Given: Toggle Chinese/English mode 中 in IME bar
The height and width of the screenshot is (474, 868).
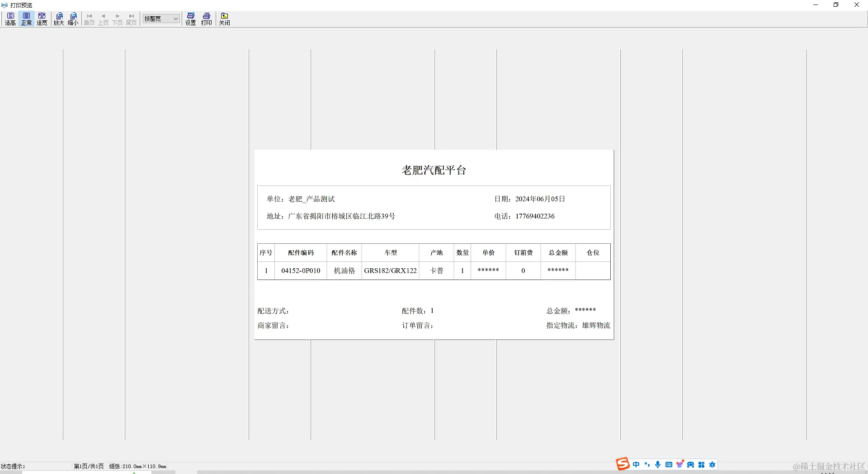Looking at the screenshot, I should pyautogui.click(x=636, y=465).
